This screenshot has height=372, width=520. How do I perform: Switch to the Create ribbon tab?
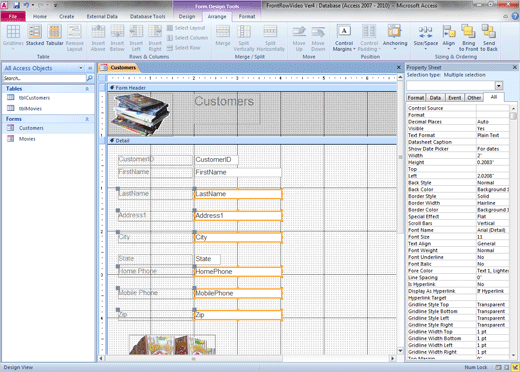[x=67, y=16]
